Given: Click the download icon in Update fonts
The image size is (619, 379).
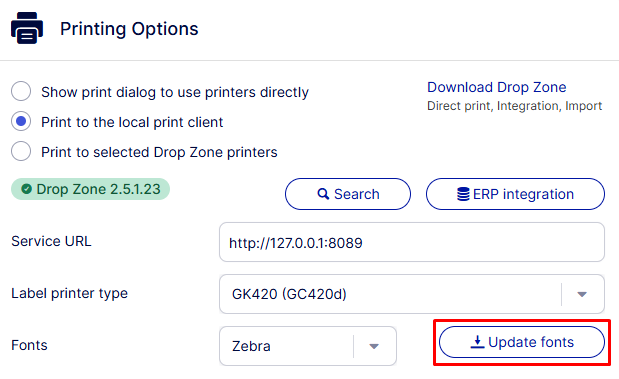Looking at the screenshot, I should click(x=477, y=342).
